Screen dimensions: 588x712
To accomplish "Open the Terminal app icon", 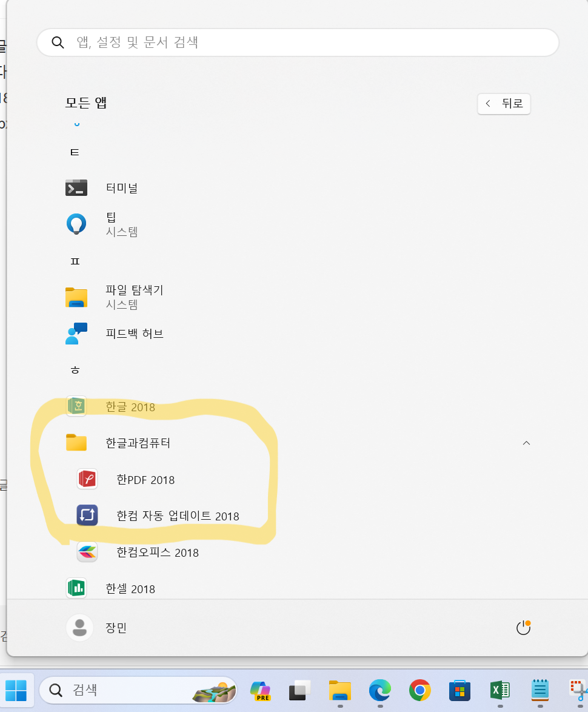I will click(x=76, y=188).
